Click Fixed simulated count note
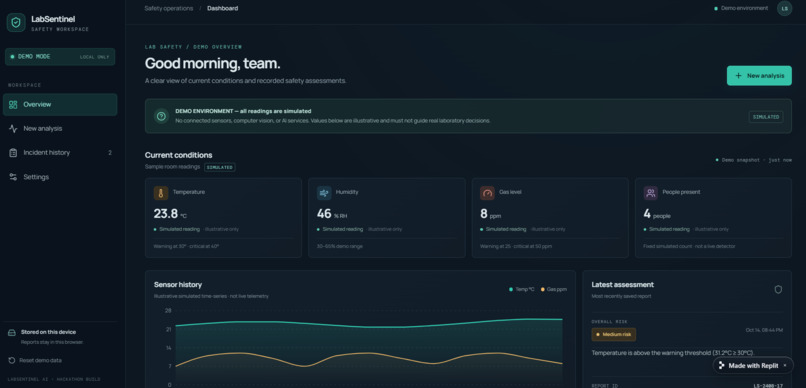 [x=689, y=246]
